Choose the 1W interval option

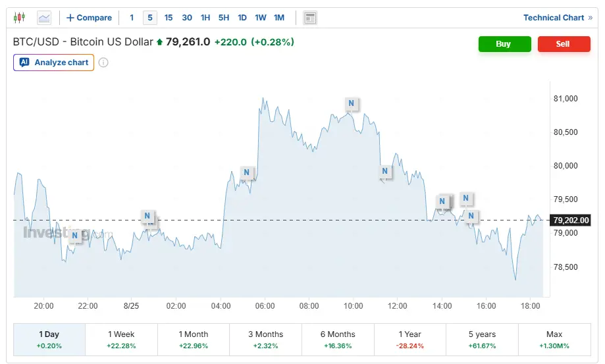(261, 18)
